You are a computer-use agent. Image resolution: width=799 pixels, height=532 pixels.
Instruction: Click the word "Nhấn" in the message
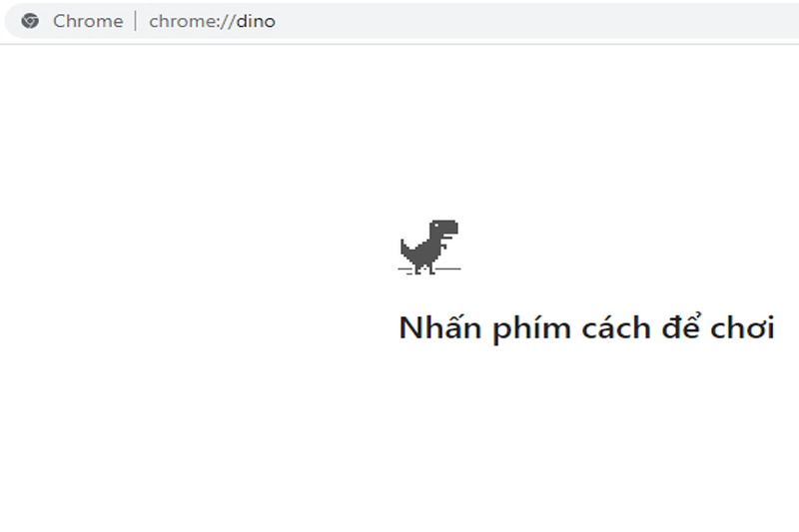[440, 327]
